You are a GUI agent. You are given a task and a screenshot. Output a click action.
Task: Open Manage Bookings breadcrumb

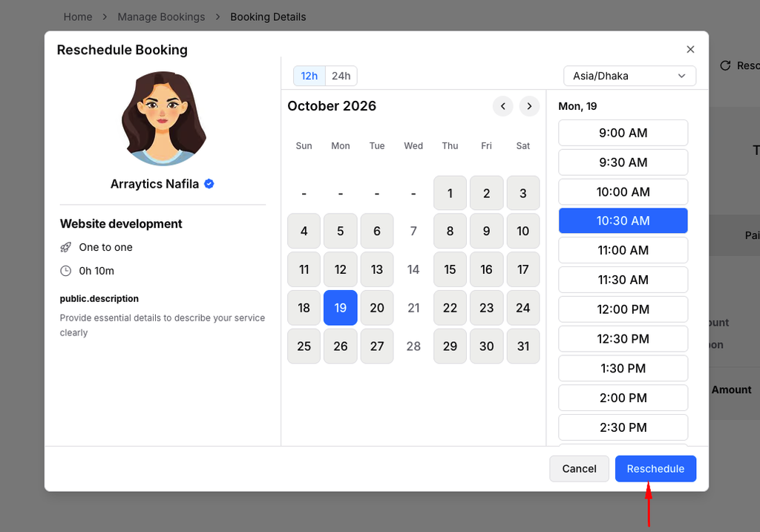[x=161, y=17]
